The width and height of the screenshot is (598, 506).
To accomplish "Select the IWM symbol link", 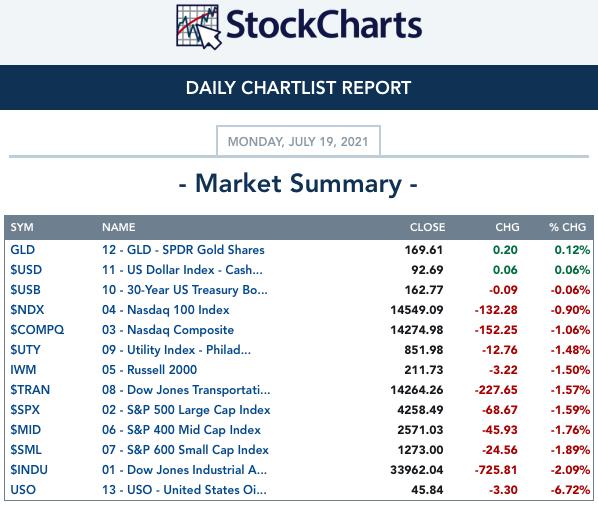I will pos(23,369).
